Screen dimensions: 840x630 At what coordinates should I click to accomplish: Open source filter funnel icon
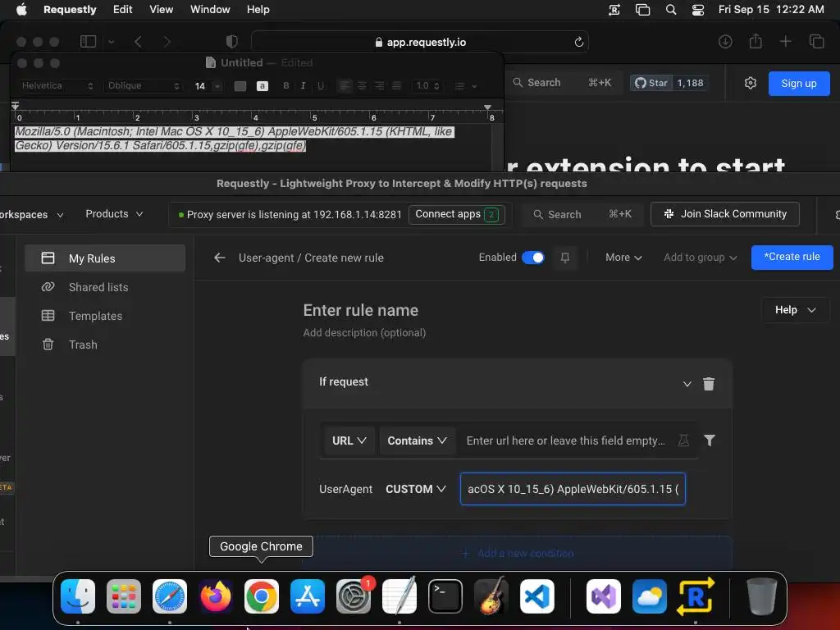pos(710,441)
